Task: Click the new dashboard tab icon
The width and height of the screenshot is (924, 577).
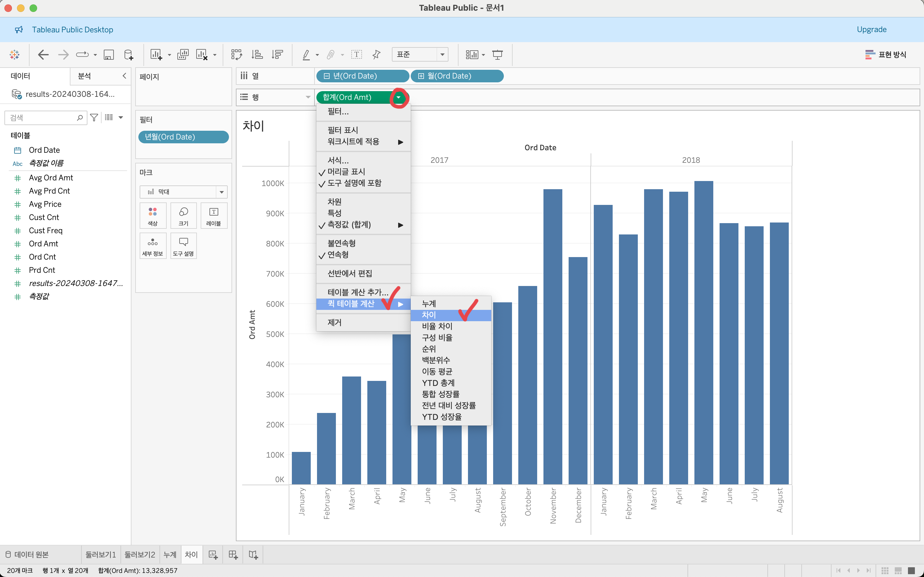Action: (233, 554)
